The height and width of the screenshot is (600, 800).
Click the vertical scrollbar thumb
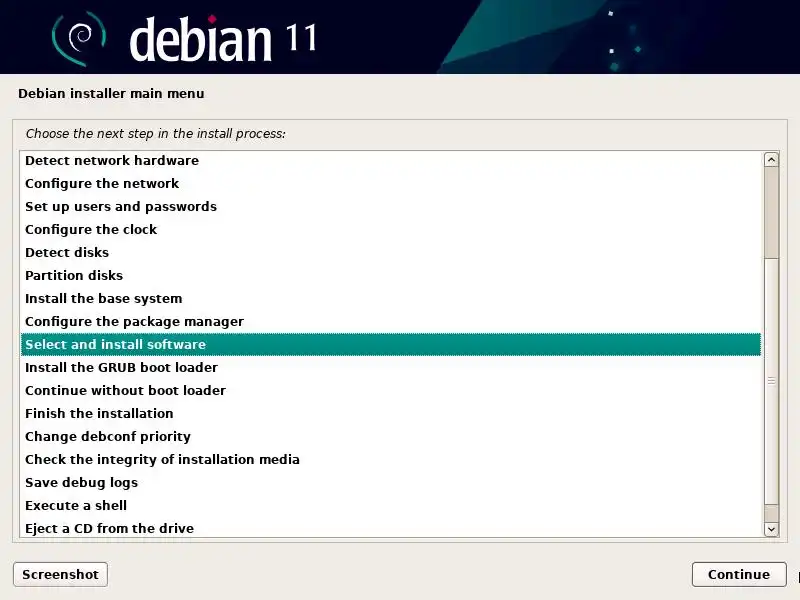click(771, 381)
